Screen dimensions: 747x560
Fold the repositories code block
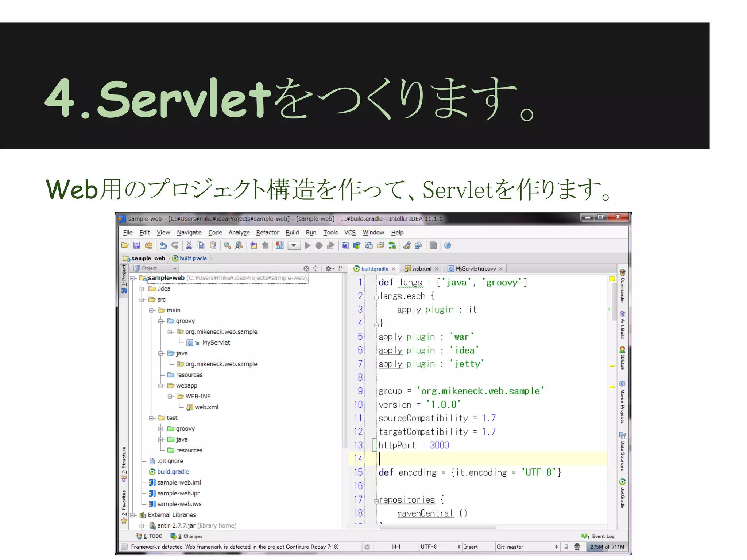[376, 501]
